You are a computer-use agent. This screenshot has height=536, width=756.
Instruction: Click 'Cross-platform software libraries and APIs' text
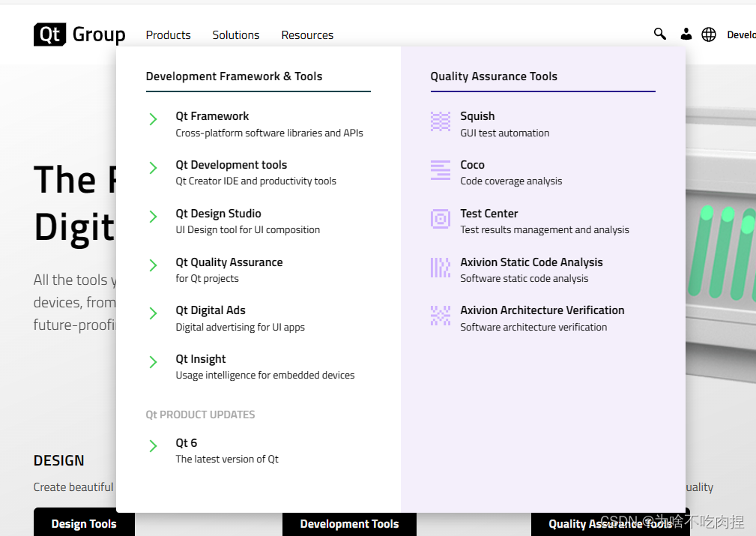click(269, 133)
